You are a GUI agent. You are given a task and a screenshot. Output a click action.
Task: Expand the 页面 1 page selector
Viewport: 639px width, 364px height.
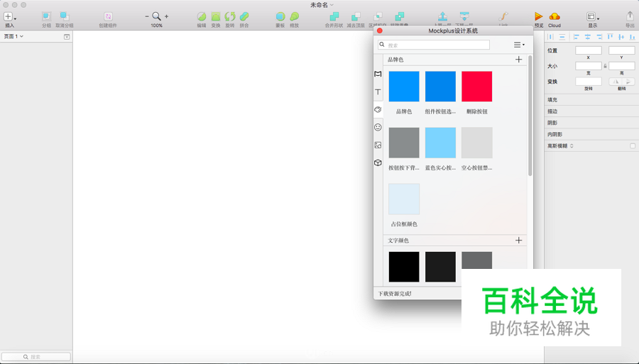pyautogui.click(x=13, y=36)
